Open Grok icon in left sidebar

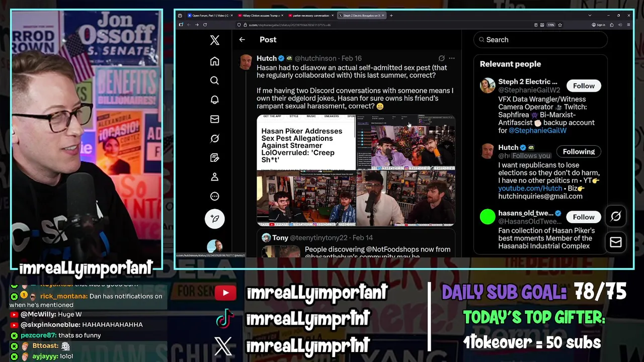pos(215,138)
